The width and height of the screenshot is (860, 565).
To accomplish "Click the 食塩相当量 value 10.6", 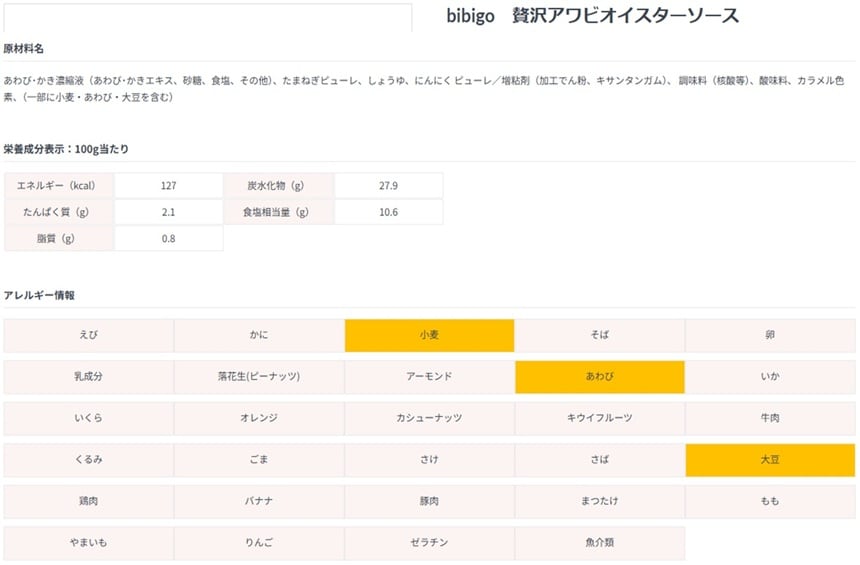I will (388, 212).
